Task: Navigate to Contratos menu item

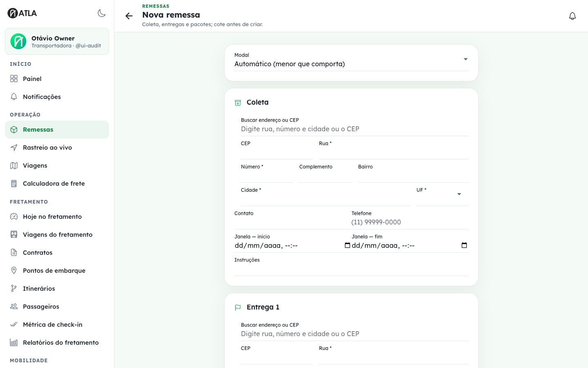Action: [57, 253]
